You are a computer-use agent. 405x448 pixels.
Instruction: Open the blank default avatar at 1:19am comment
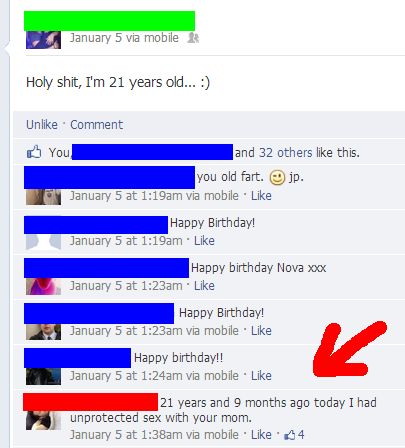(43, 242)
